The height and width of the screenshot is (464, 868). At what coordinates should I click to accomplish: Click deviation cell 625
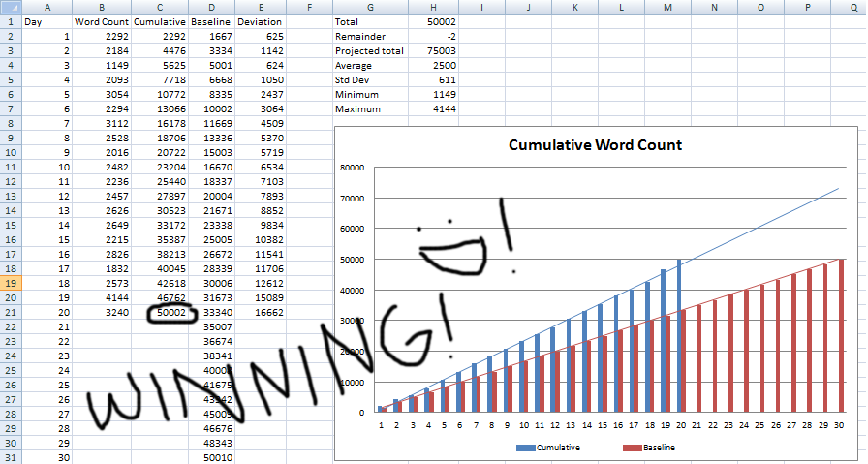pyautogui.click(x=261, y=37)
